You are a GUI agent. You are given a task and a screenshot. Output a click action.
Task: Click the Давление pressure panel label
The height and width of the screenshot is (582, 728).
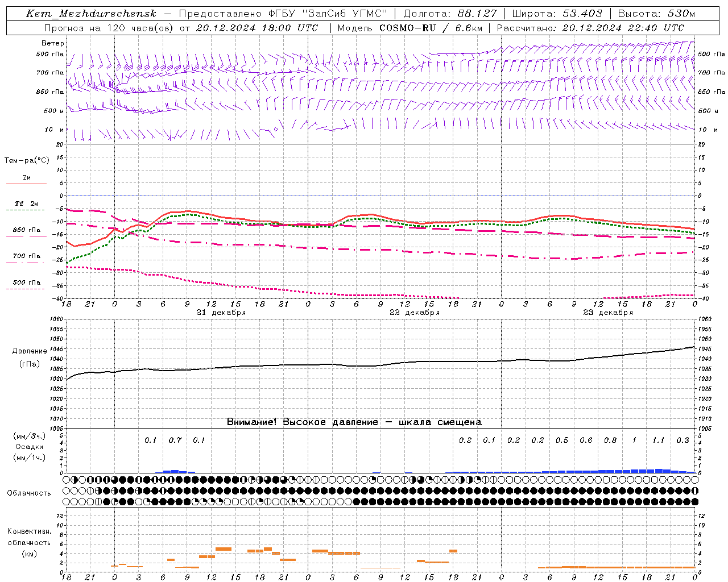(x=30, y=351)
